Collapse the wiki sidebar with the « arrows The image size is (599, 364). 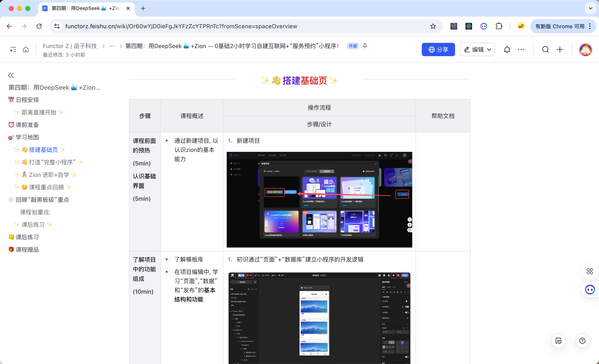(x=11, y=75)
